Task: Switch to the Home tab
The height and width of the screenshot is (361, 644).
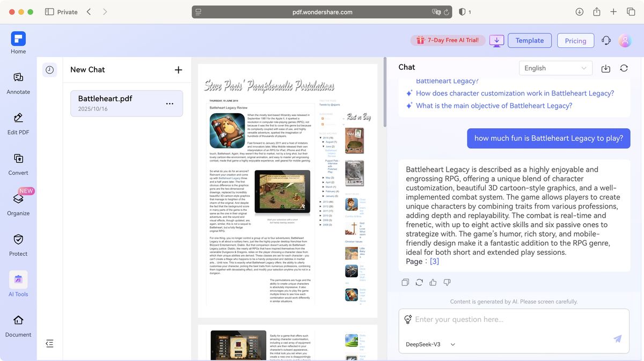Action: (18, 42)
